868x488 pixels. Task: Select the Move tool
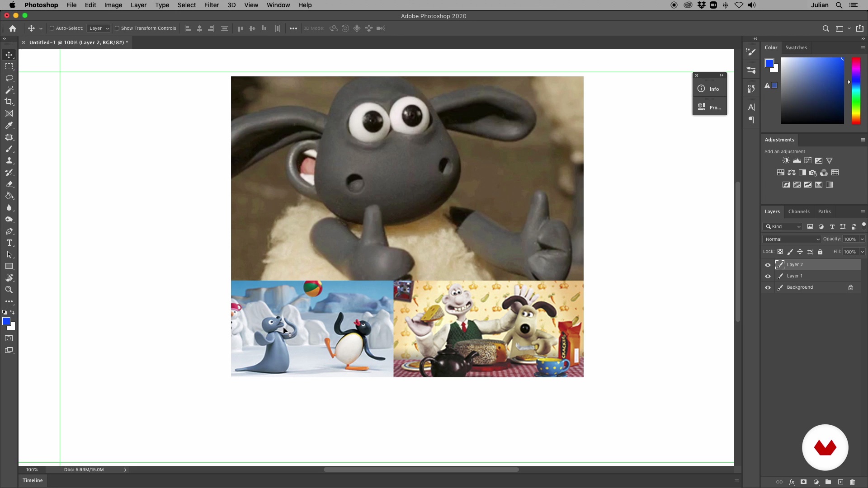point(9,55)
